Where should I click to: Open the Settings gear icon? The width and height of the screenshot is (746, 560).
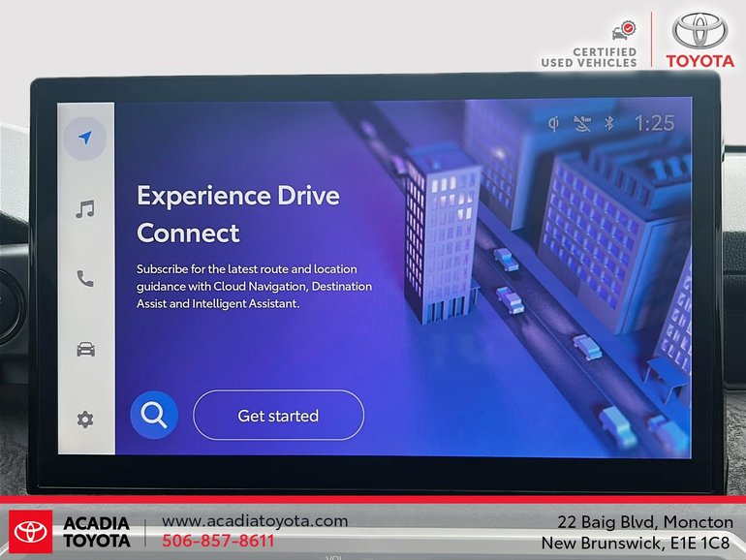pyautogui.click(x=85, y=419)
